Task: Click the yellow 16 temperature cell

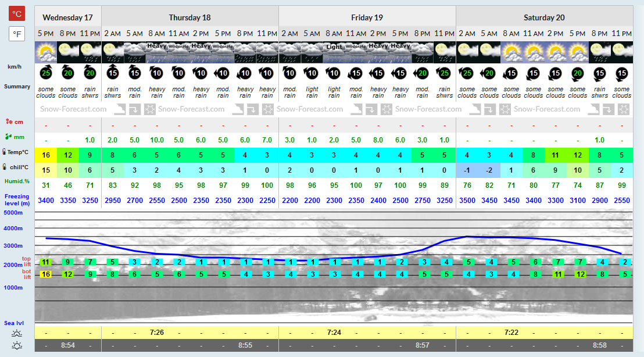Action: click(x=45, y=155)
